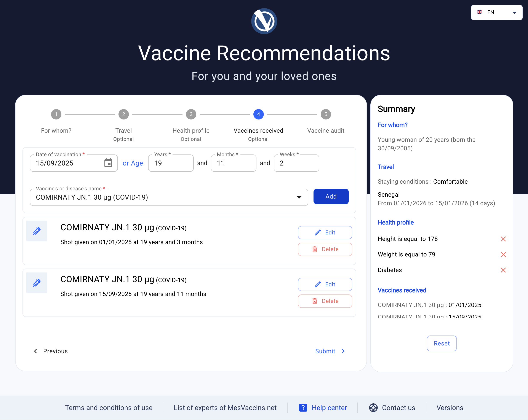Viewport: 528px width, 420px height.
Task: Click the Reset button in Summary
Action: pos(442,343)
